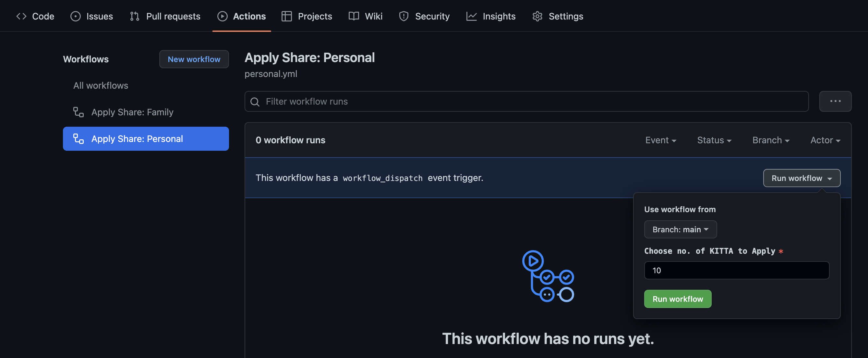868x358 pixels.
Task: Expand the Actor filter
Action: (x=825, y=140)
